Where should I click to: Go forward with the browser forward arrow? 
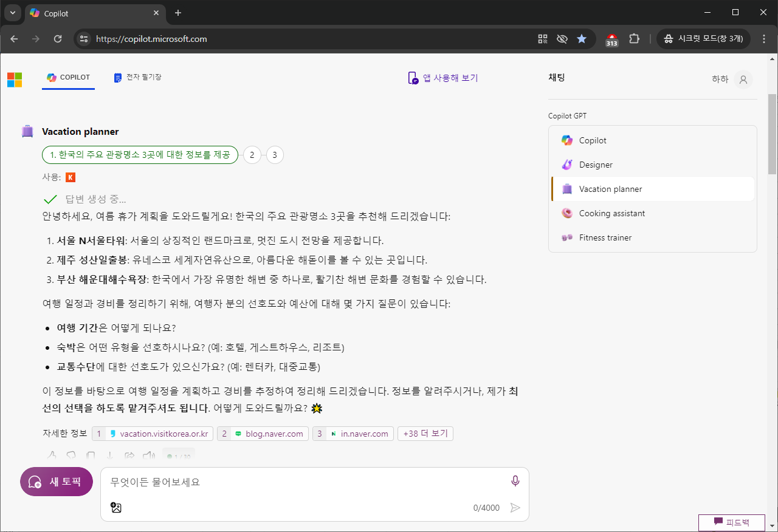point(36,39)
